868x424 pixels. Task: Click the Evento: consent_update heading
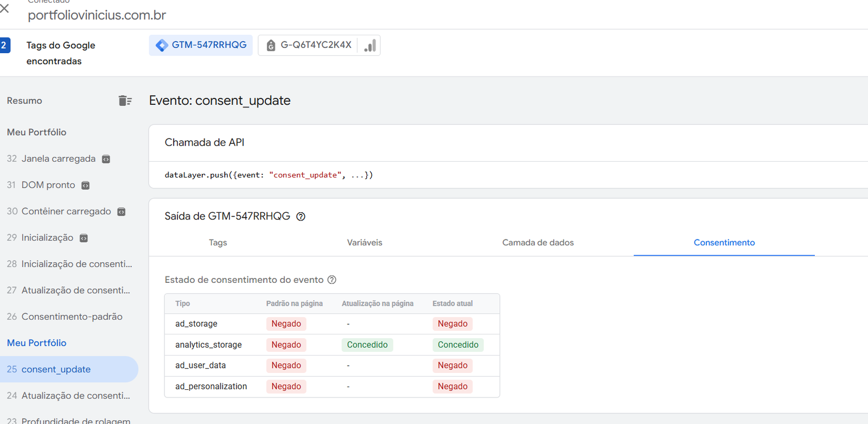220,101
